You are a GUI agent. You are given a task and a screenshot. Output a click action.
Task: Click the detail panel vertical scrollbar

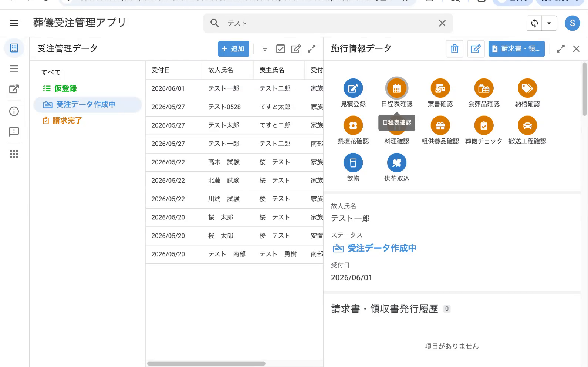585,89
